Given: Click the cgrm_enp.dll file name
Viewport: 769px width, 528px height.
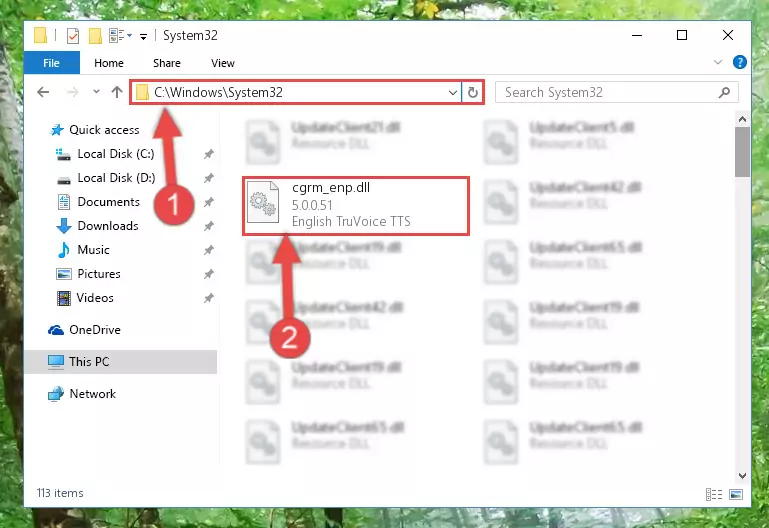Looking at the screenshot, I should click(331, 188).
